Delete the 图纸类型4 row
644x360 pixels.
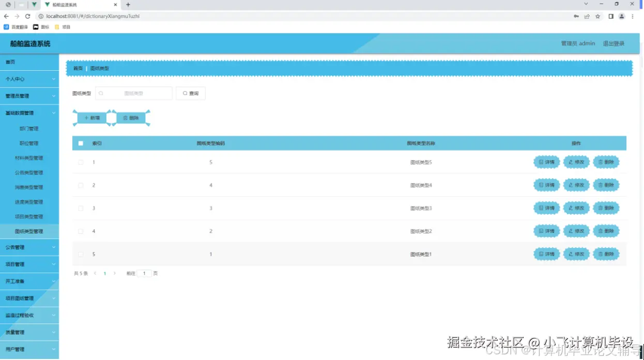click(606, 185)
